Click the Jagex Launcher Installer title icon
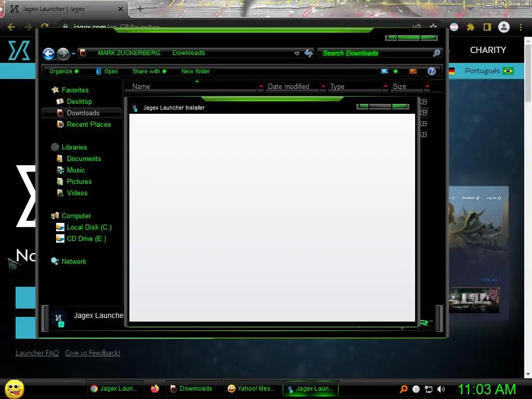532x399 pixels. (x=135, y=108)
